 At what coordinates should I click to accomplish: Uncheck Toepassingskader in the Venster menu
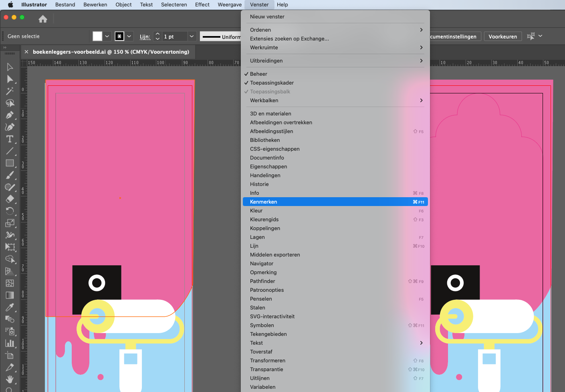point(272,83)
